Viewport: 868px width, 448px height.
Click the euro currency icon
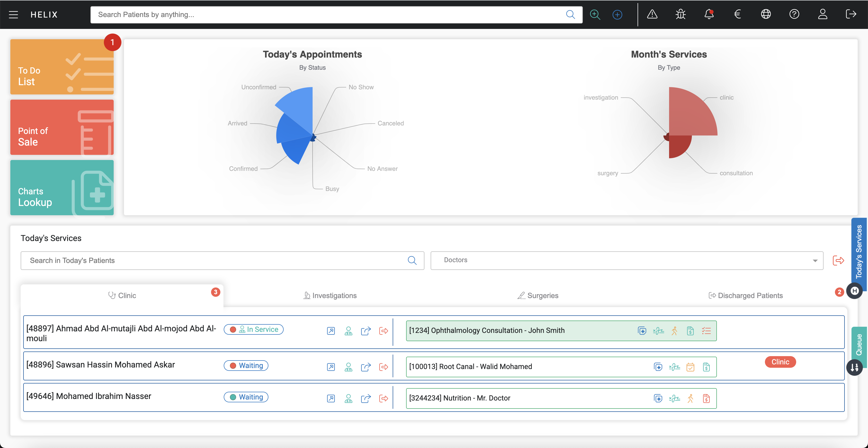[737, 14]
